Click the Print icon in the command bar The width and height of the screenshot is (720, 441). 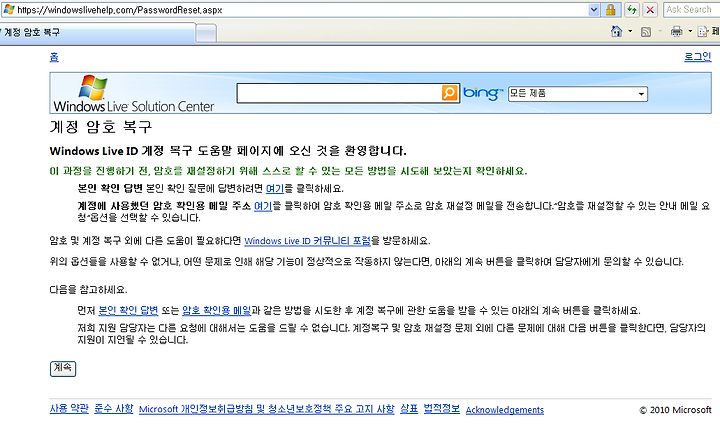676,31
